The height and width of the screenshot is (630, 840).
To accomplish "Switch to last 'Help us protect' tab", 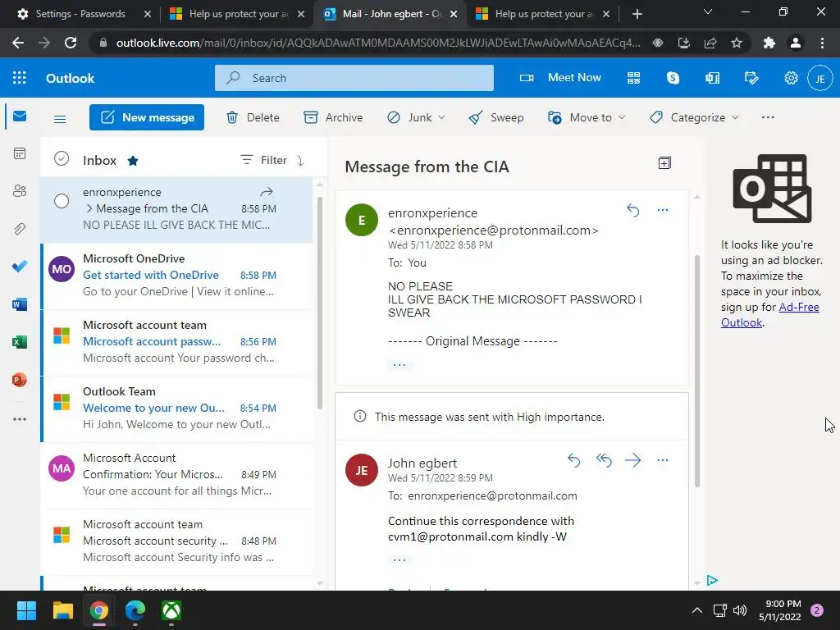I will click(543, 14).
